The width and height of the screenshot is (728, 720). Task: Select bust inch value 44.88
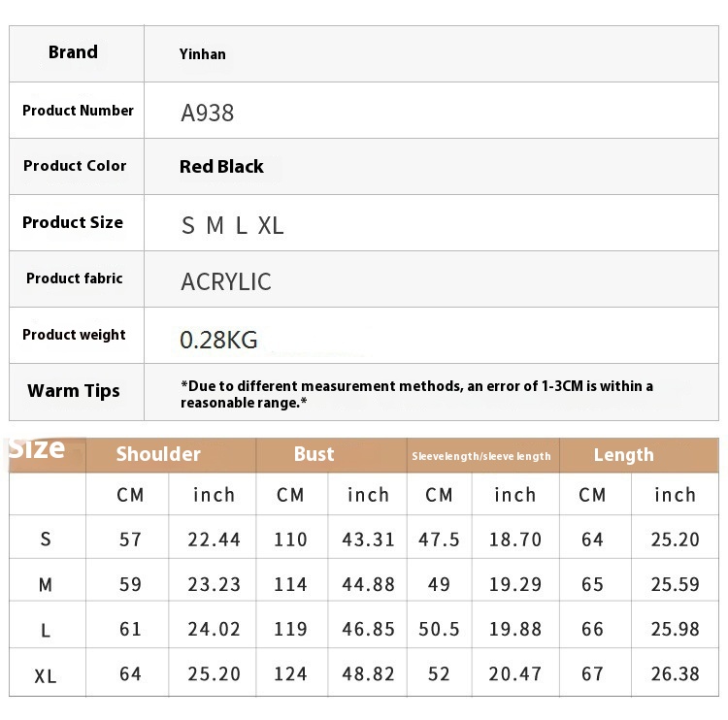(x=368, y=584)
